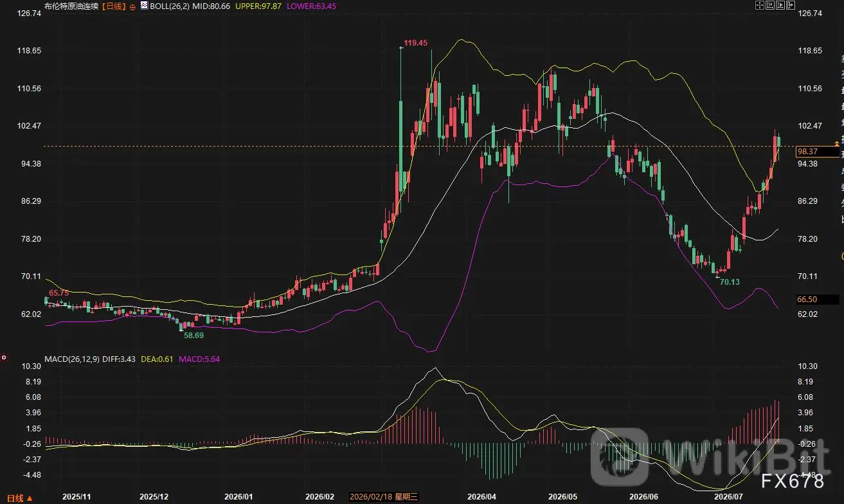Click the 65.75 price label
Viewport: 844px width, 504px height.
[x=58, y=293]
